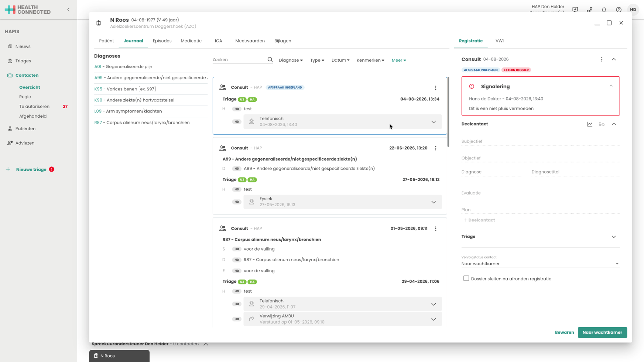644x362 pixels.
Task: Click the N Roos minimized tab at bottom
Action: pos(119,356)
